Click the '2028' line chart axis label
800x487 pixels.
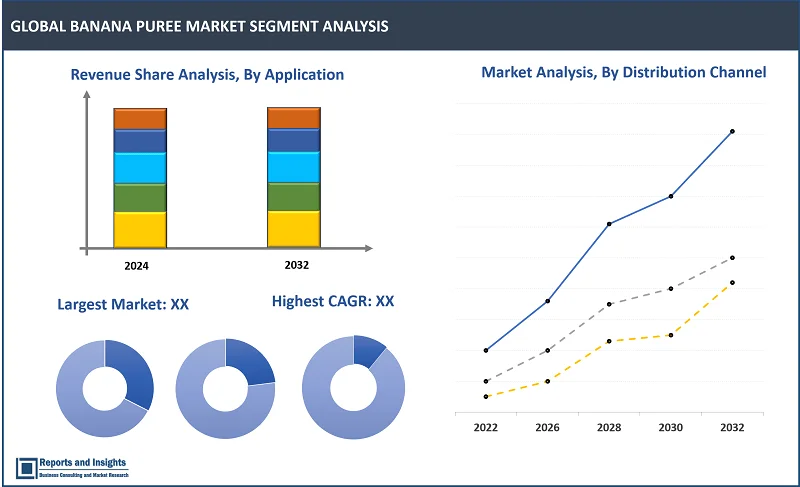[x=609, y=427]
